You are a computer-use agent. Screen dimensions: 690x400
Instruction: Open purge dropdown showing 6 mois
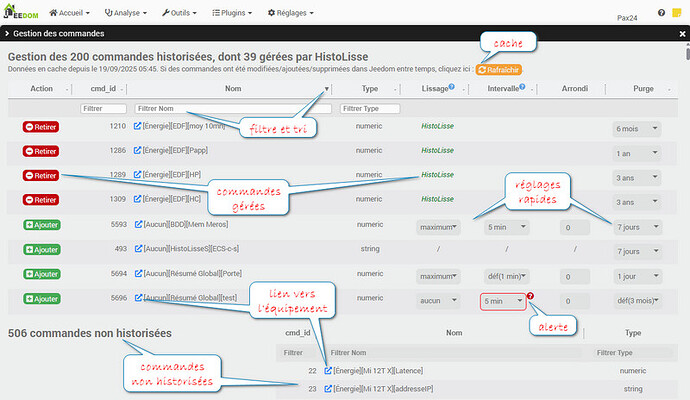[x=637, y=129]
